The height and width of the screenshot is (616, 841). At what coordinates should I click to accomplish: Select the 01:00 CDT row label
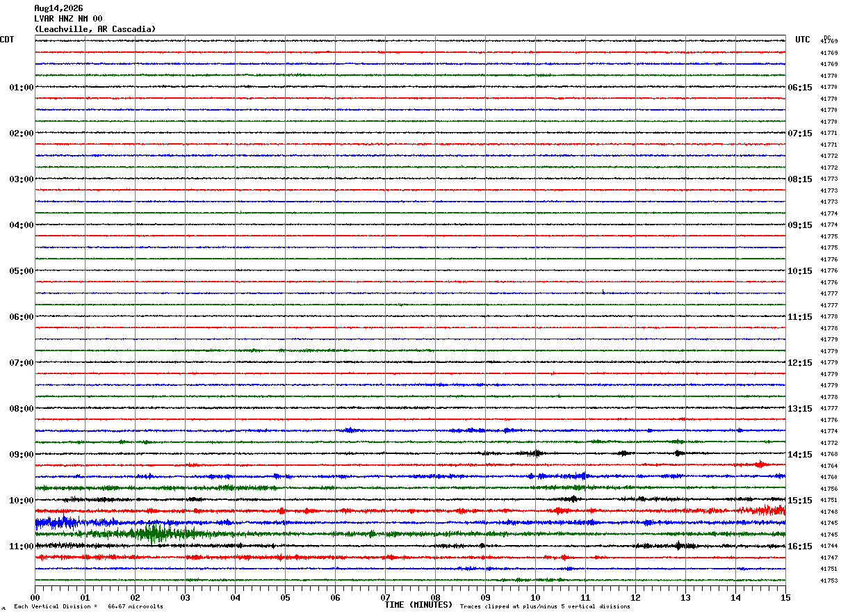click(x=22, y=88)
